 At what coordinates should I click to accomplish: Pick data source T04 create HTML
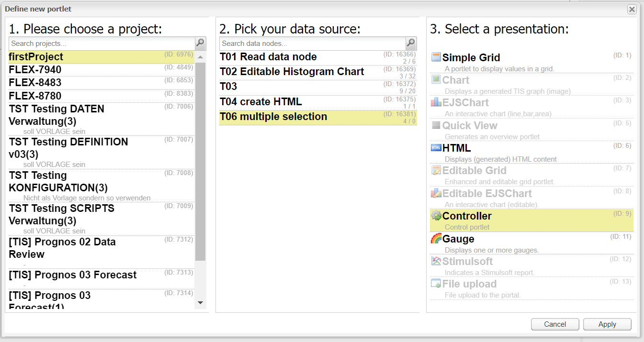(x=318, y=102)
